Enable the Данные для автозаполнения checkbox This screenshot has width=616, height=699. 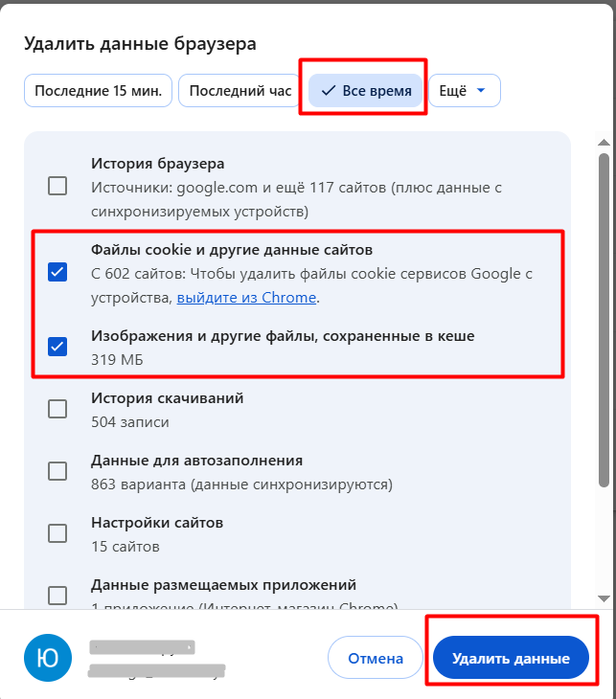coord(57,471)
